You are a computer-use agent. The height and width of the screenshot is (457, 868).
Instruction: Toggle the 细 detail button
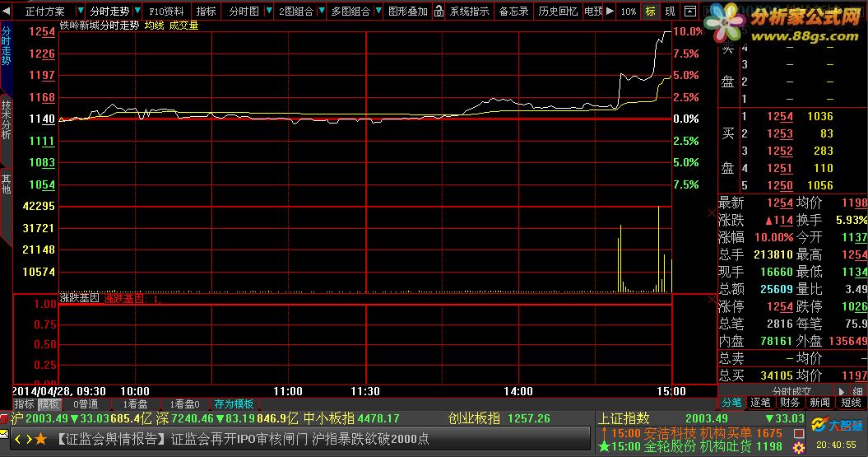[857, 391]
